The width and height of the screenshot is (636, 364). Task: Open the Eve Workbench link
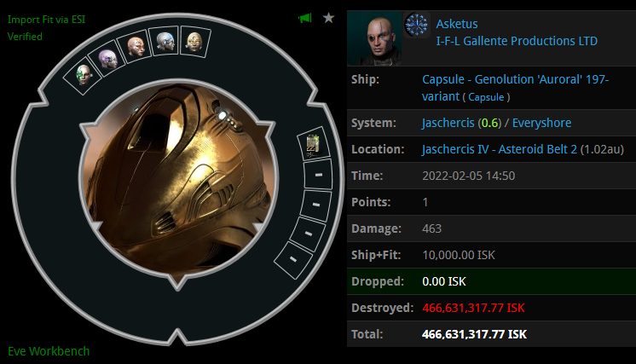tap(49, 351)
